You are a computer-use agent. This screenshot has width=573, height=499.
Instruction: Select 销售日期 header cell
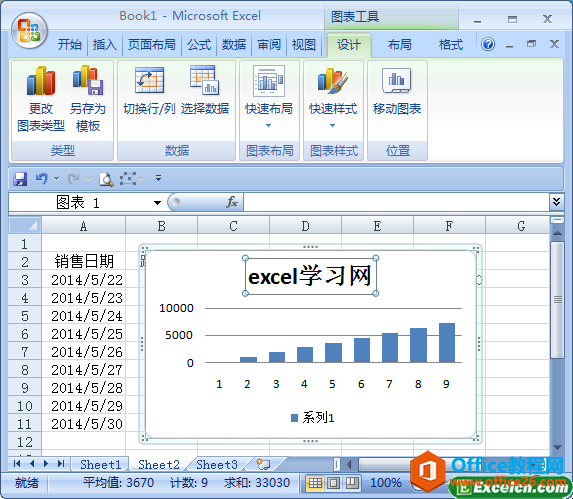click(x=84, y=262)
